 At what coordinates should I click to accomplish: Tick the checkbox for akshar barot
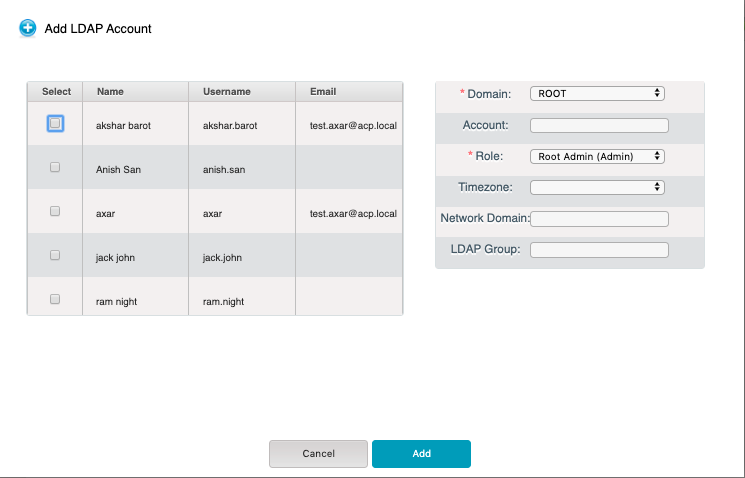[x=55, y=124]
